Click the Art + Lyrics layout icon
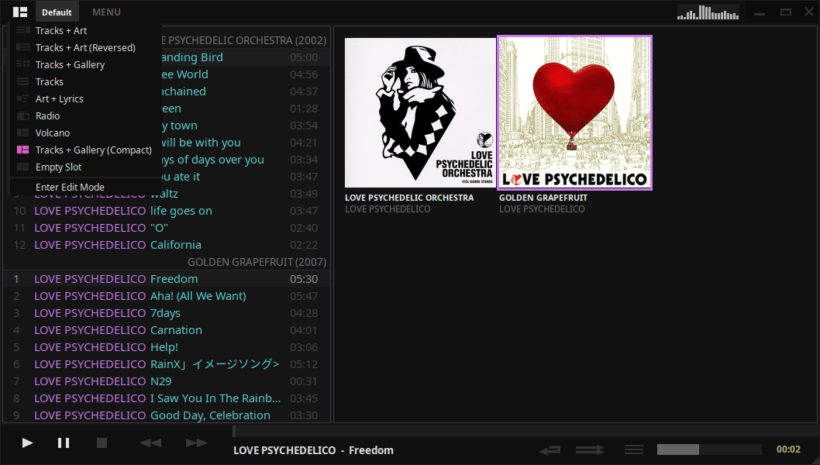820x465 pixels. coord(22,98)
